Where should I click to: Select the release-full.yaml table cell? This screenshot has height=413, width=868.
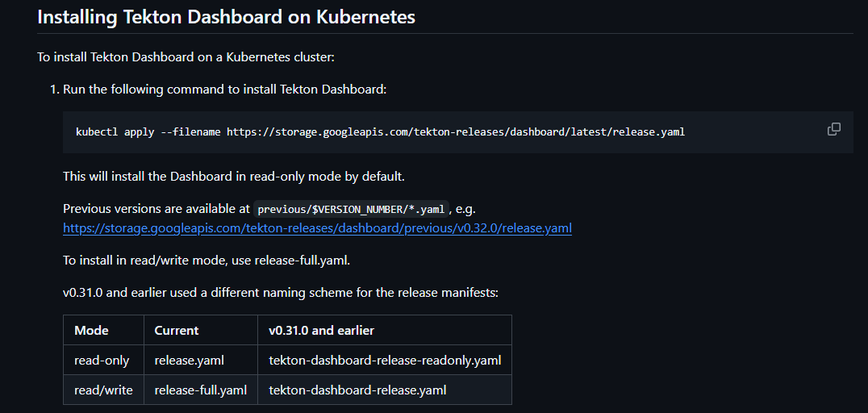pyautogui.click(x=201, y=390)
